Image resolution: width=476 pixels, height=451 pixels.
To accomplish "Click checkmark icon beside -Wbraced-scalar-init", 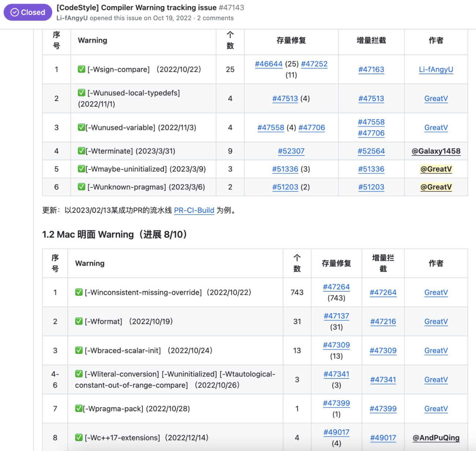I will pos(79,350).
